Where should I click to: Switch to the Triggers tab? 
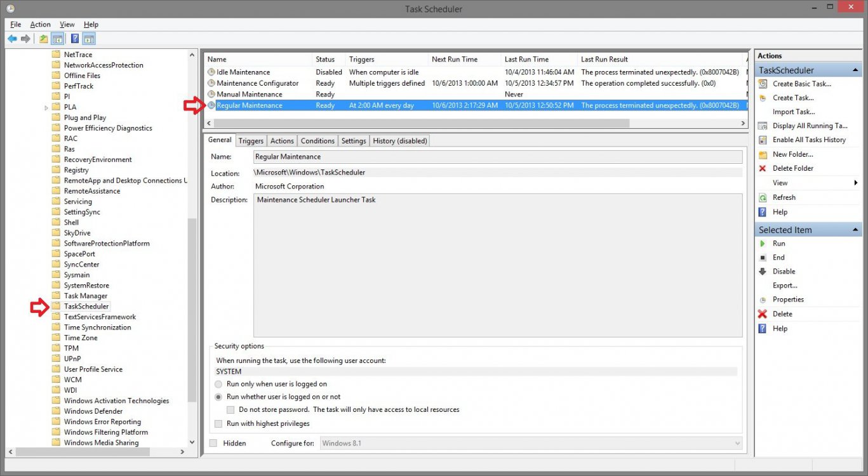click(x=251, y=141)
